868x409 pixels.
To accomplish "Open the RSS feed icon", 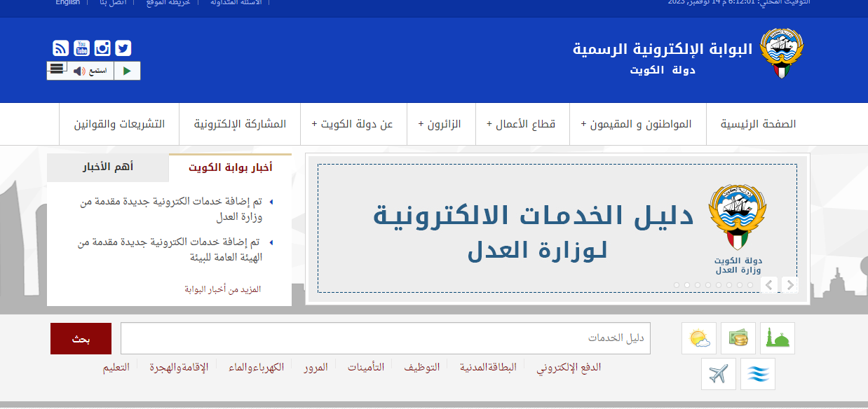I will 61,48.
